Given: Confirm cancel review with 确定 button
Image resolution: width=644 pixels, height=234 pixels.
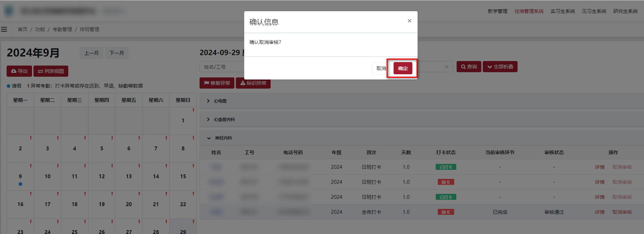Looking at the screenshot, I should click(403, 68).
